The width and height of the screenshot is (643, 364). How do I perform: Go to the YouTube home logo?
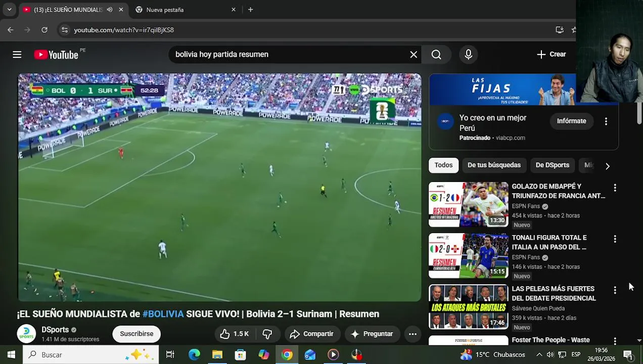tap(56, 55)
